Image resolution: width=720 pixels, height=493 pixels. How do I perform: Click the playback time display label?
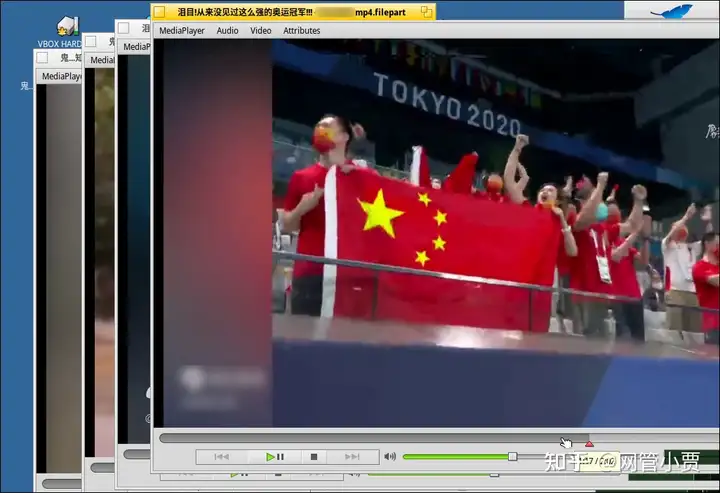599,460
